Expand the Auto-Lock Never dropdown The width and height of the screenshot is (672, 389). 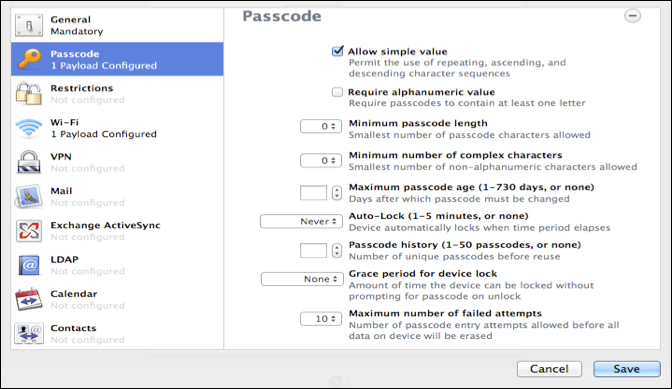(301, 221)
